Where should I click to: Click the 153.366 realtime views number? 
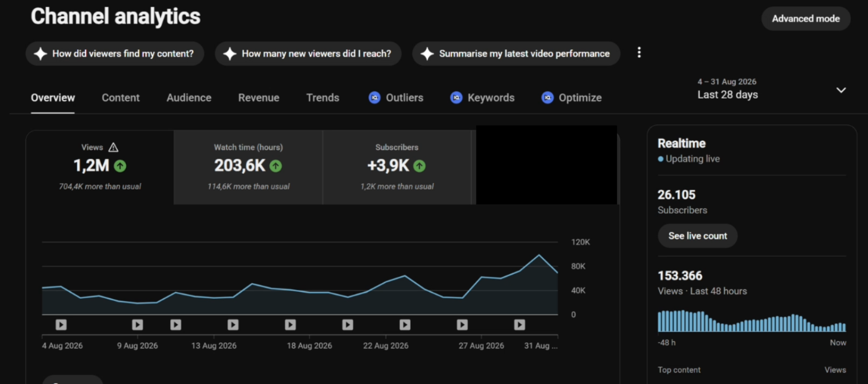coord(680,276)
